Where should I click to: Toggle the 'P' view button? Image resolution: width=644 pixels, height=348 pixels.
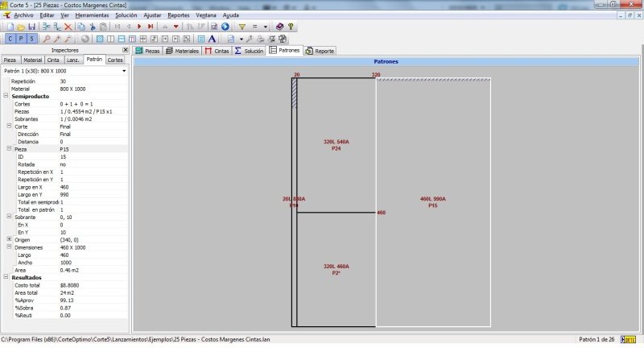point(20,38)
